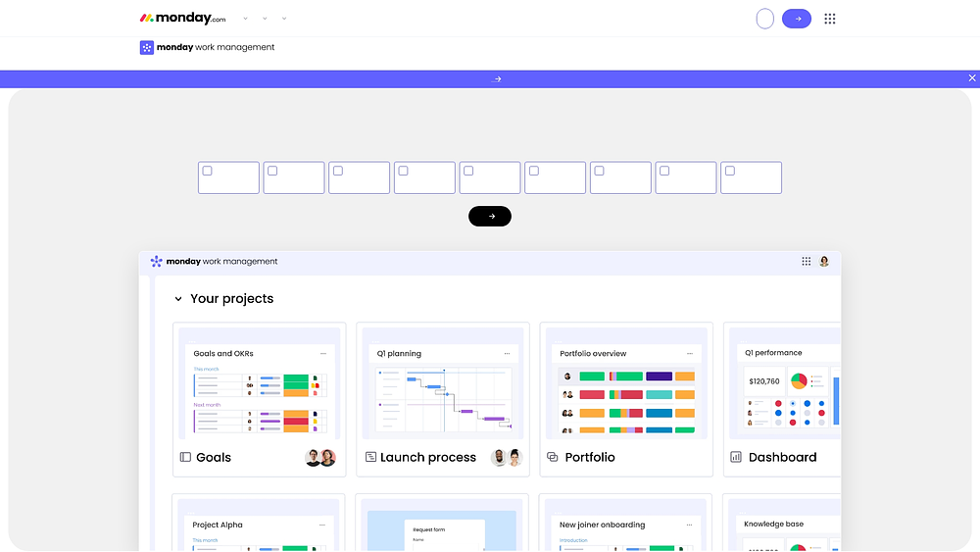This screenshot has width=980, height=552.
Task: Tick the checkbox on the third card
Action: coord(338,171)
